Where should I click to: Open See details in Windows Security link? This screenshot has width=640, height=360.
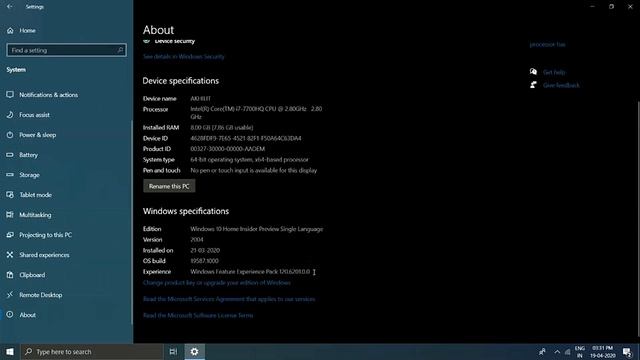pos(184,57)
